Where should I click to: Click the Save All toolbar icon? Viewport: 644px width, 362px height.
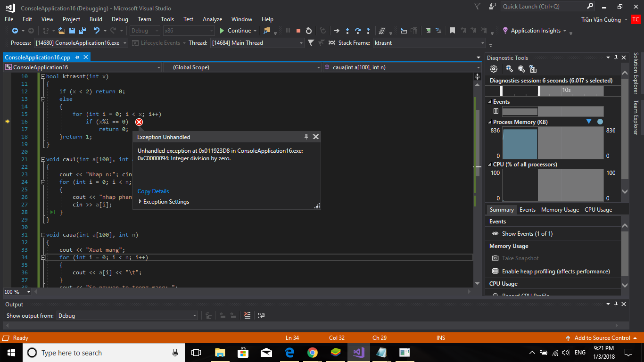82,31
